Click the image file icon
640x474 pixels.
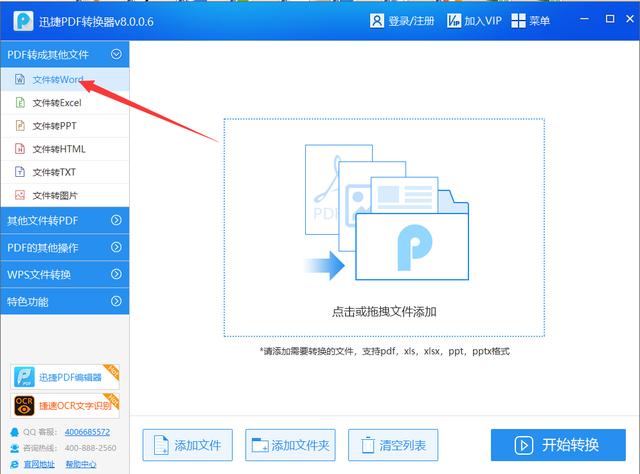[20, 195]
